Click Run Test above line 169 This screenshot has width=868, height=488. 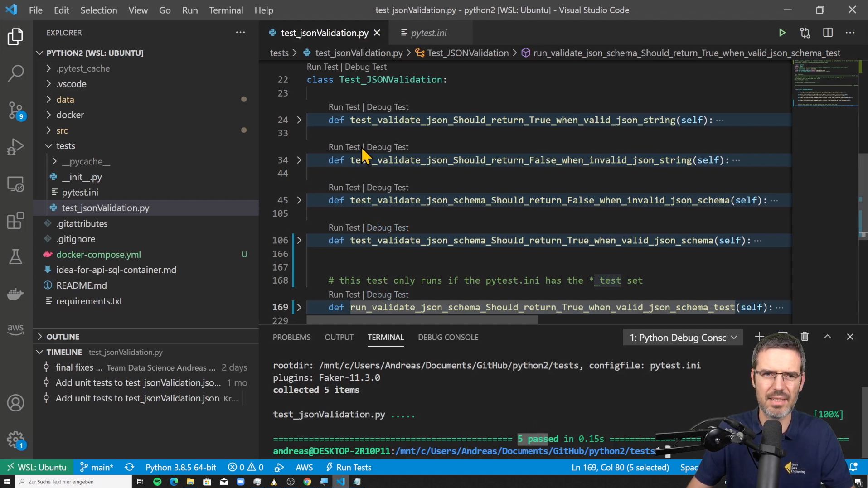(x=344, y=295)
